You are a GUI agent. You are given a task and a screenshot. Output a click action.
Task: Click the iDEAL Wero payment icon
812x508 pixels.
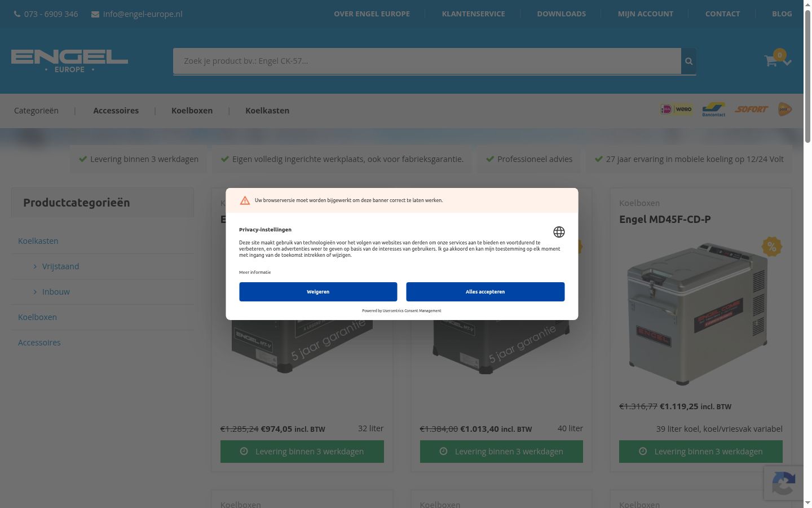coord(677,110)
